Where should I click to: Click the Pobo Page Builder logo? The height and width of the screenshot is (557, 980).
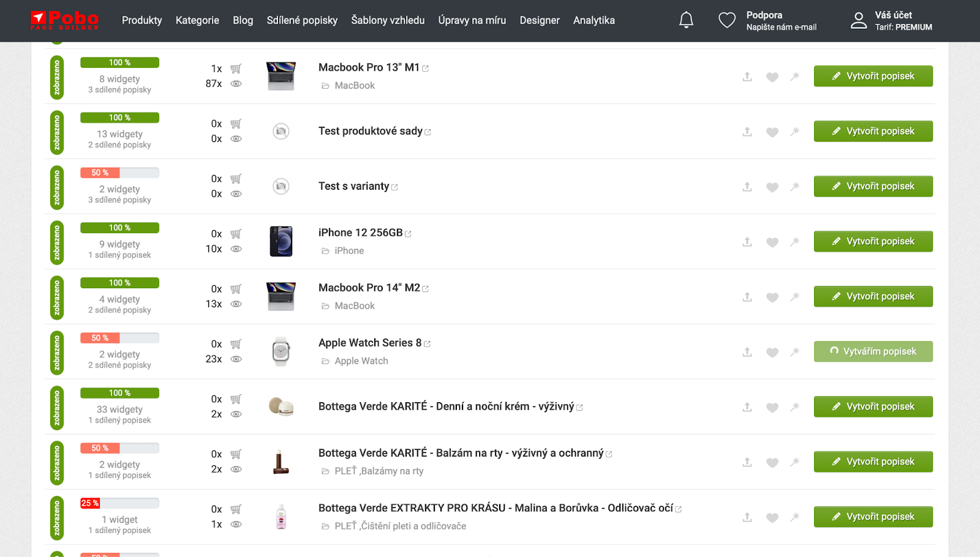tap(64, 20)
